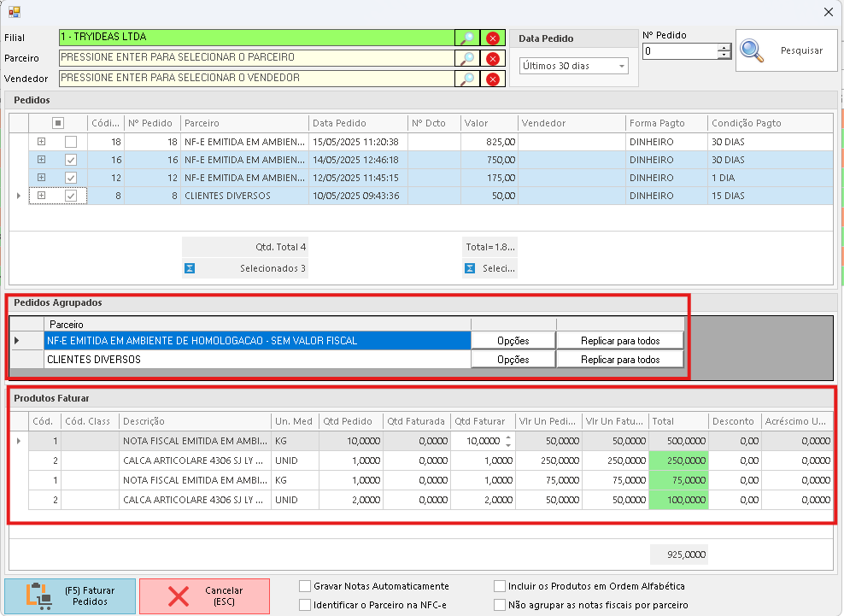844x616 pixels.
Task: Expand the row of order 8
Action: pyautogui.click(x=42, y=195)
